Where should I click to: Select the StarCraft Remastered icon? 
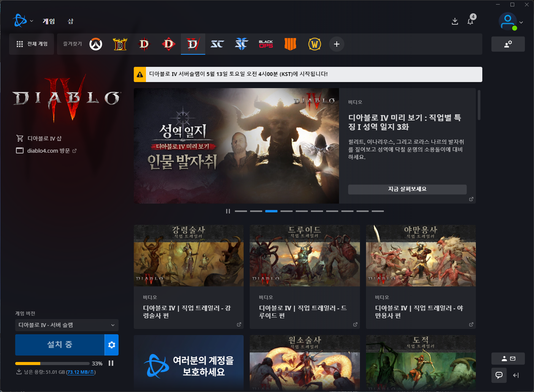pyautogui.click(x=217, y=44)
